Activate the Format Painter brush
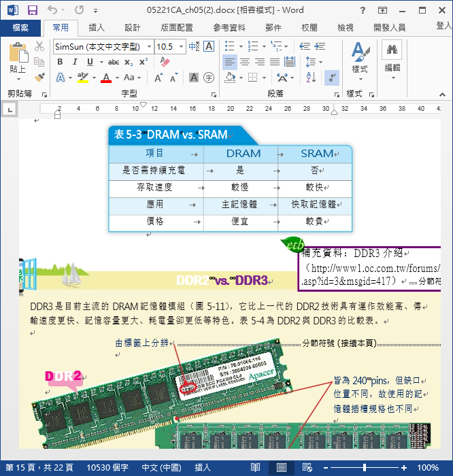 pos(39,78)
